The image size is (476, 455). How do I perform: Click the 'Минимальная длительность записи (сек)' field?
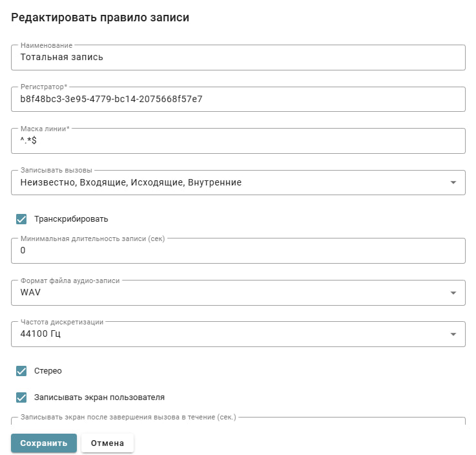click(238, 251)
